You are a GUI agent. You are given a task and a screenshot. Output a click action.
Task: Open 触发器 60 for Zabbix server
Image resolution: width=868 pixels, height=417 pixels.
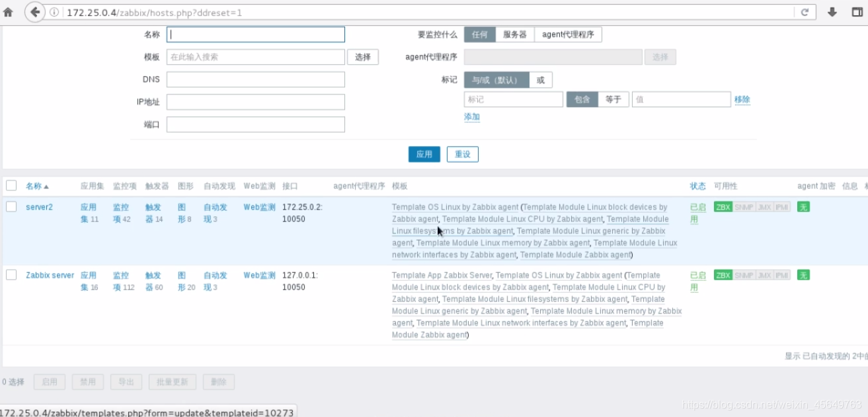pyautogui.click(x=154, y=281)
